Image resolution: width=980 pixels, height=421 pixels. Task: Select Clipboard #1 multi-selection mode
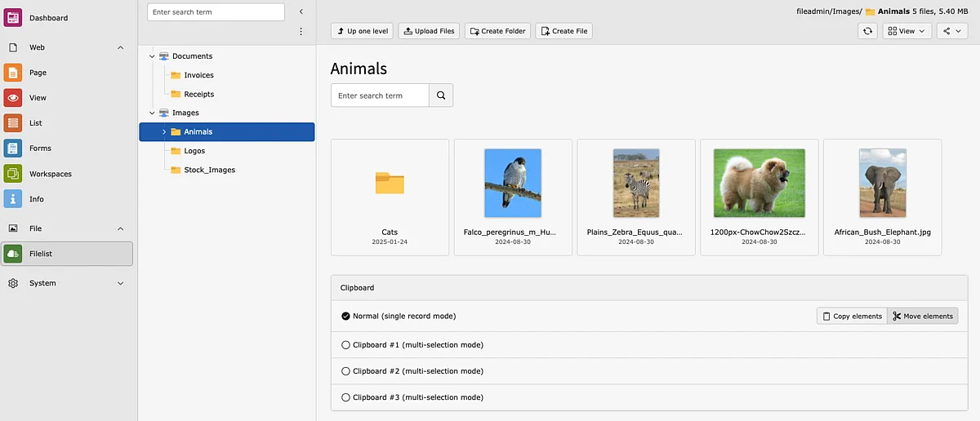(345, 345)
